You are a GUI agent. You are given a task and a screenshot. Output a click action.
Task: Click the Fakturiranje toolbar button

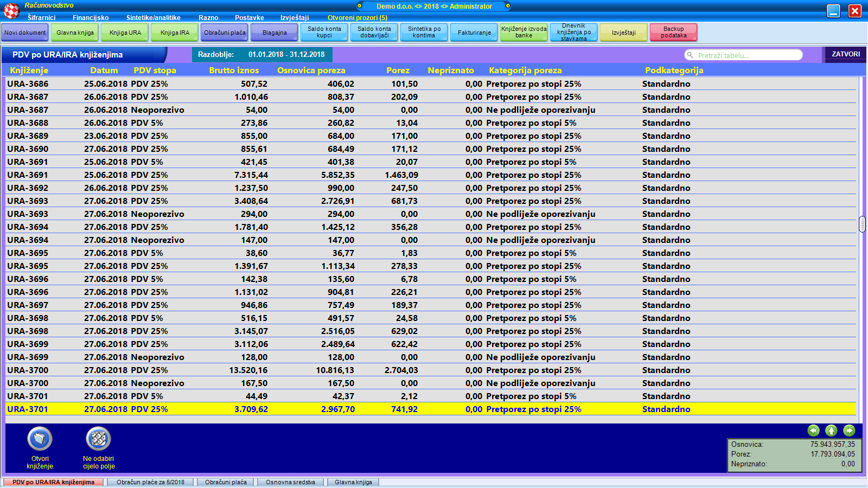474,33
